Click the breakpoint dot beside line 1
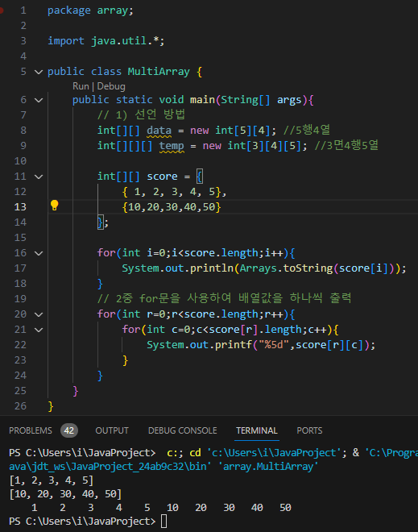Viewport: 418px width, 532px height. coord(2,10)
